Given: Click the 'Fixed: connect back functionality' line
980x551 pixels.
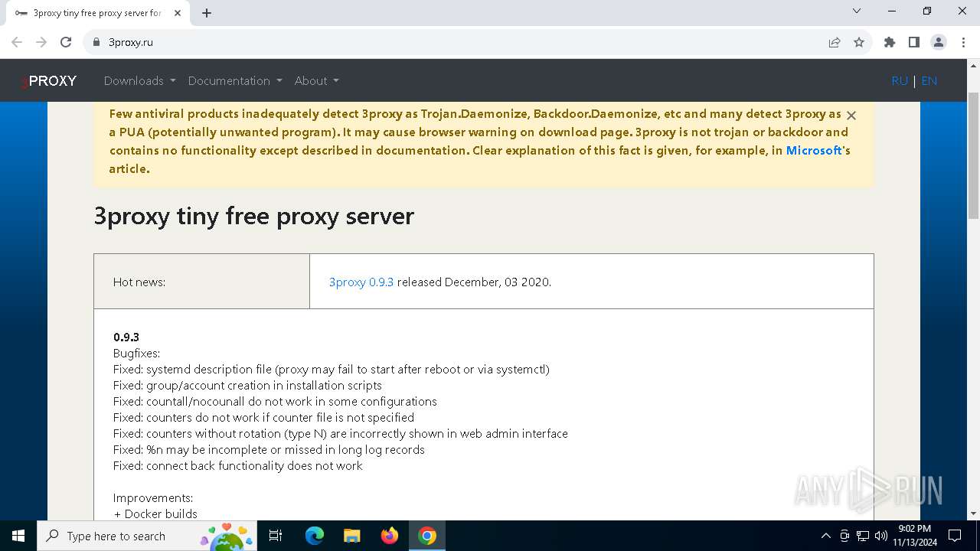Looking at the screenshot, I should [238, 465].
